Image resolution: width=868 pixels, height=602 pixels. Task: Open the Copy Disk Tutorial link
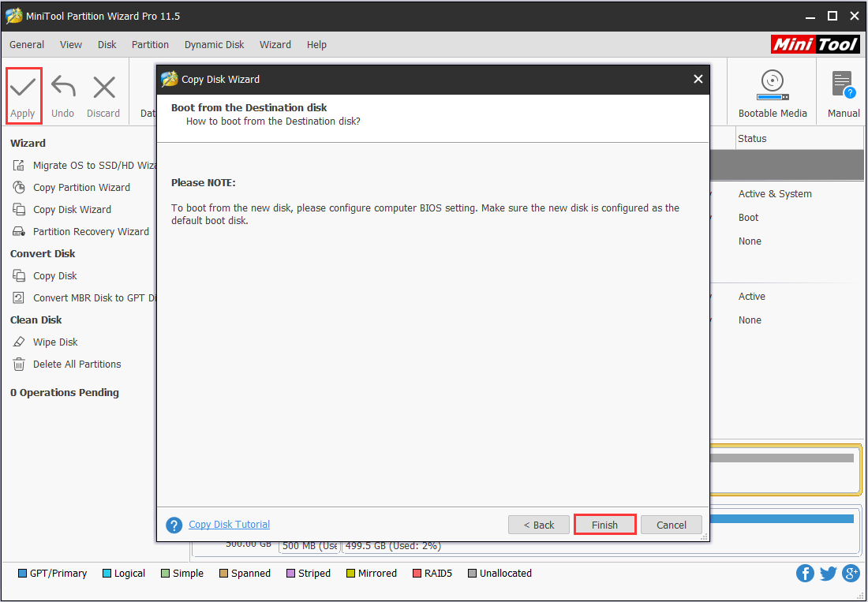tap(229, 524)
